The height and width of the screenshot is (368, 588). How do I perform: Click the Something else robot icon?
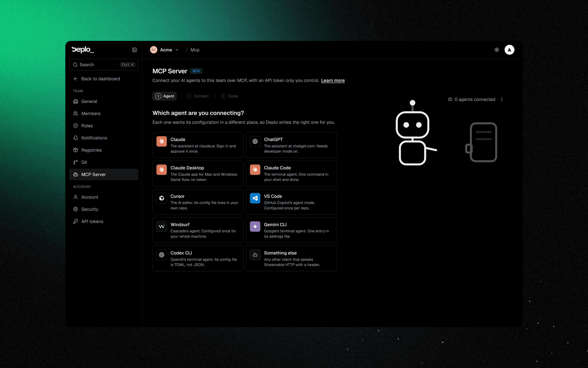(x=255, y=255)
